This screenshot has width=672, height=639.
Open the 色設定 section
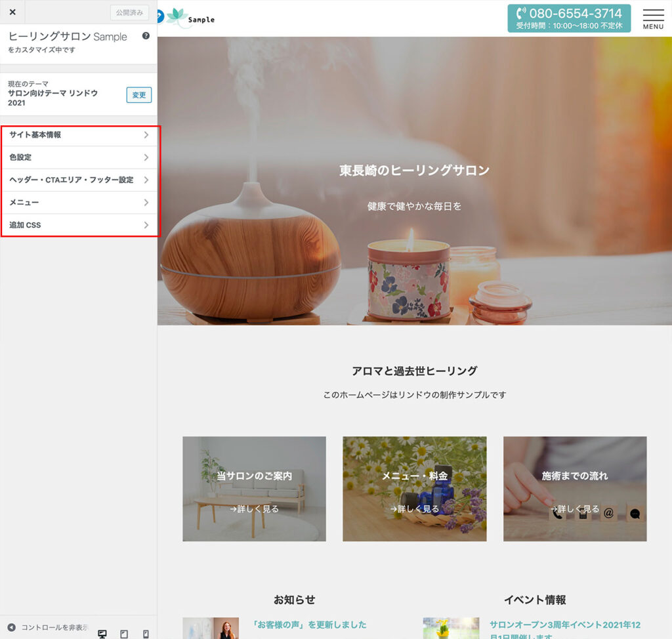coord(79,157)
